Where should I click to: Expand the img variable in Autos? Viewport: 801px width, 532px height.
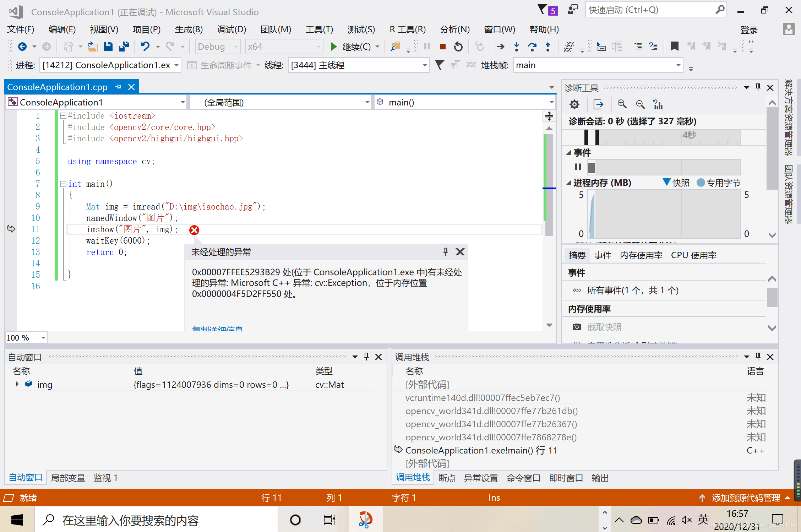pos(17,384)
